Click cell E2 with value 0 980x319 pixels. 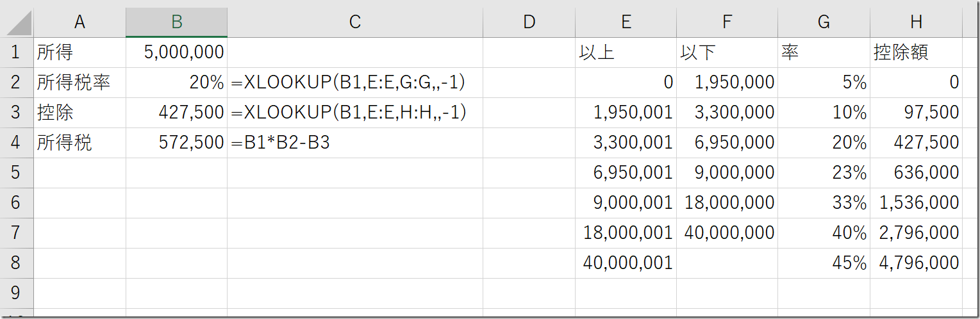coord(626,83)
